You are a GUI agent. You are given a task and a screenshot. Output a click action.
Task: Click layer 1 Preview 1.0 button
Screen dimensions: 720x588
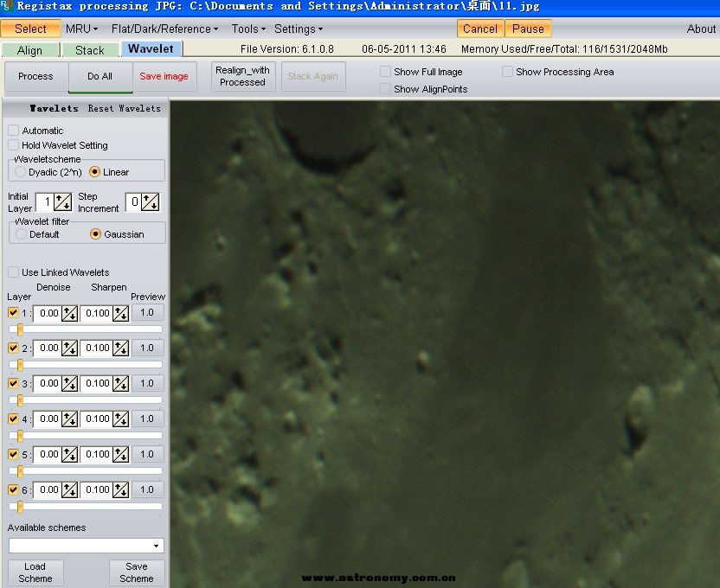(147, 313)
